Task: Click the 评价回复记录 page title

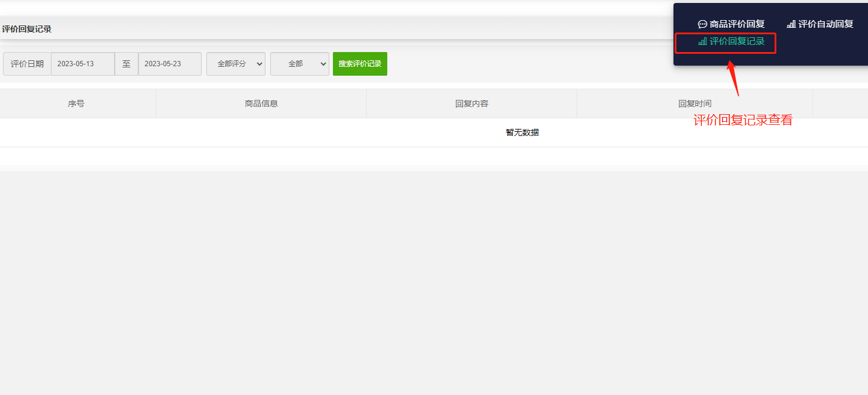Action: (27, 29)
